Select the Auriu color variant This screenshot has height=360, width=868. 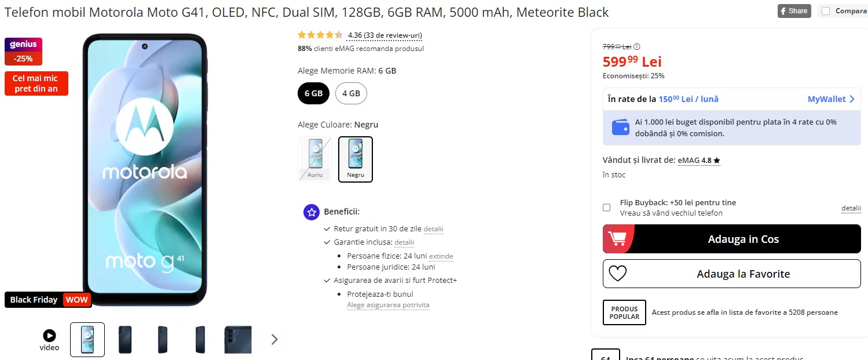point(314,157)
